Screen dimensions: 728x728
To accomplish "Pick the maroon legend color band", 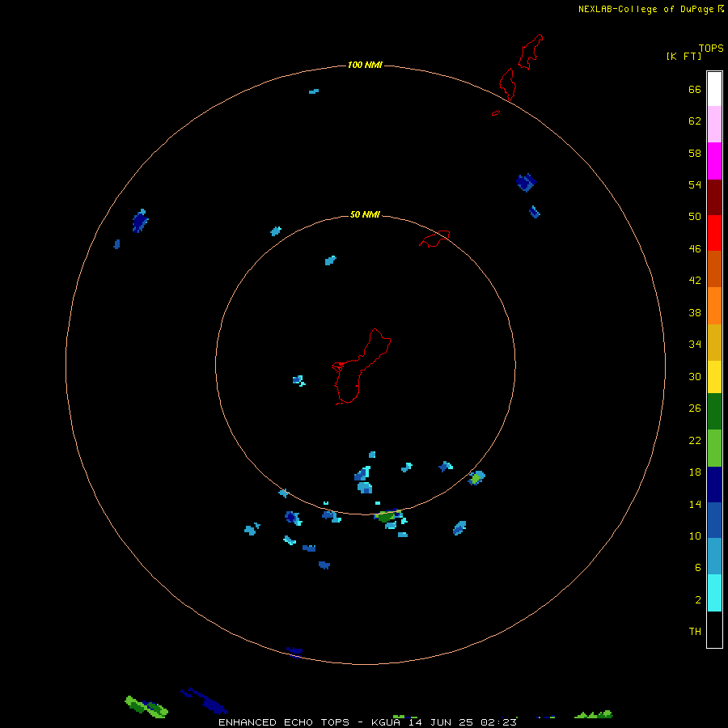I will pyautogui.click(x=714, y=197).
